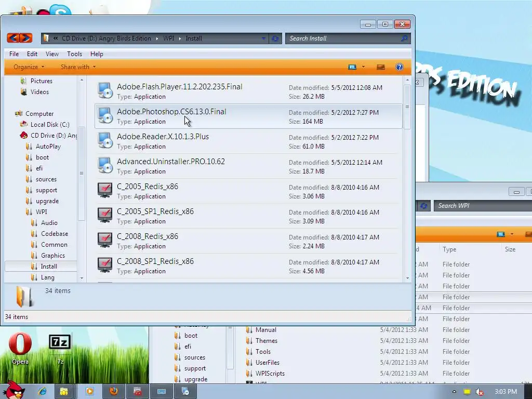Open address bar history dropdown arrow

tap(263, 38)
